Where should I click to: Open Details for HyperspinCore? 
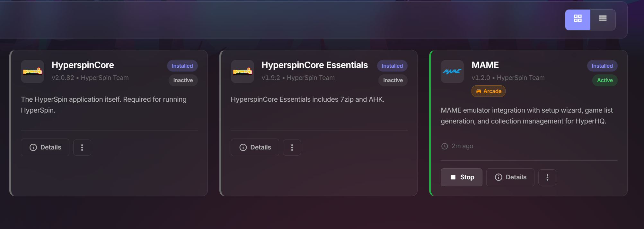pos(45,147)
